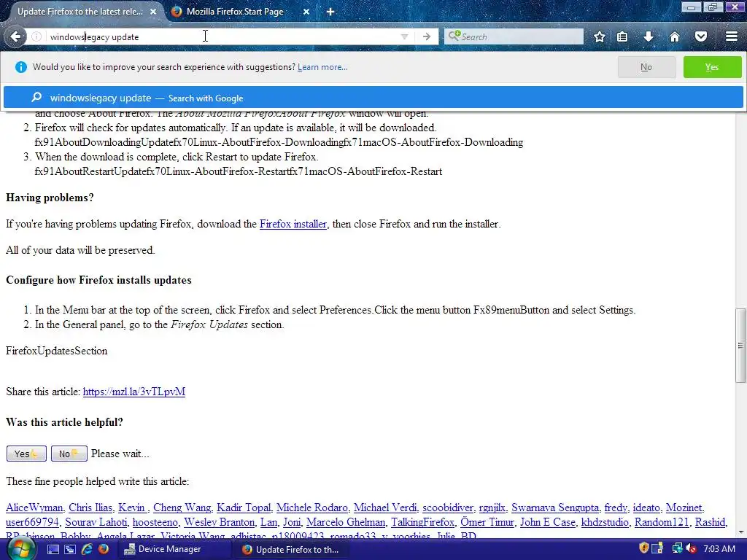Open contributor Wesley Branton link

point(219,522)
